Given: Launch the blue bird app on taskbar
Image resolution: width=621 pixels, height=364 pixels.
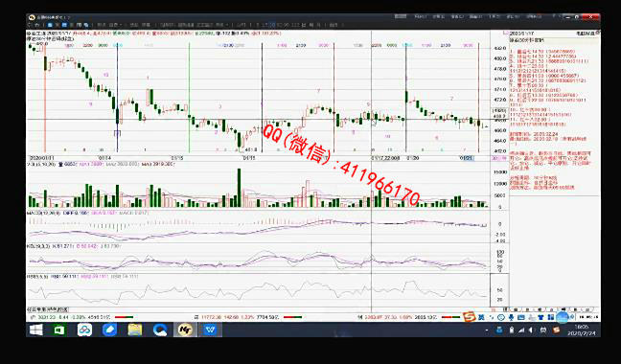Looking at the screenshot, I should 109,330.
